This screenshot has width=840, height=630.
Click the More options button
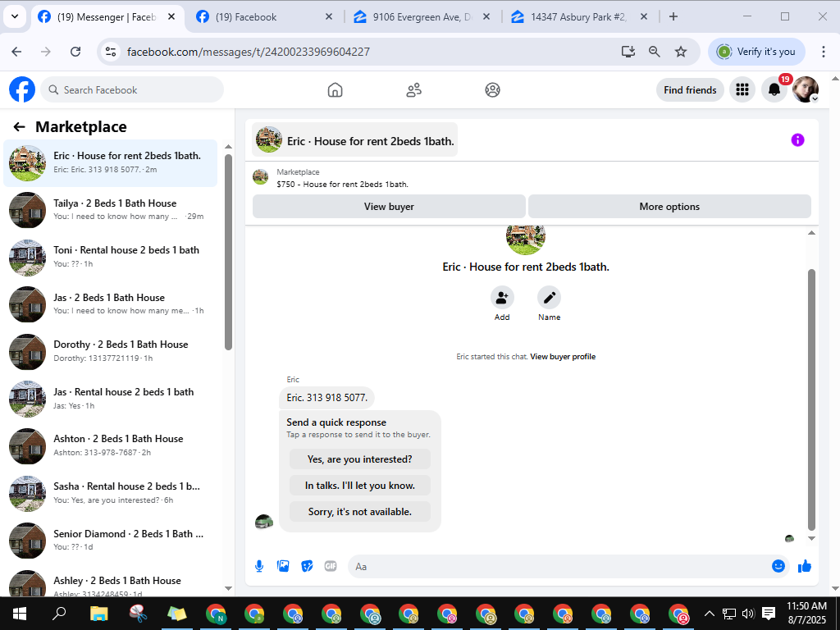669,206
